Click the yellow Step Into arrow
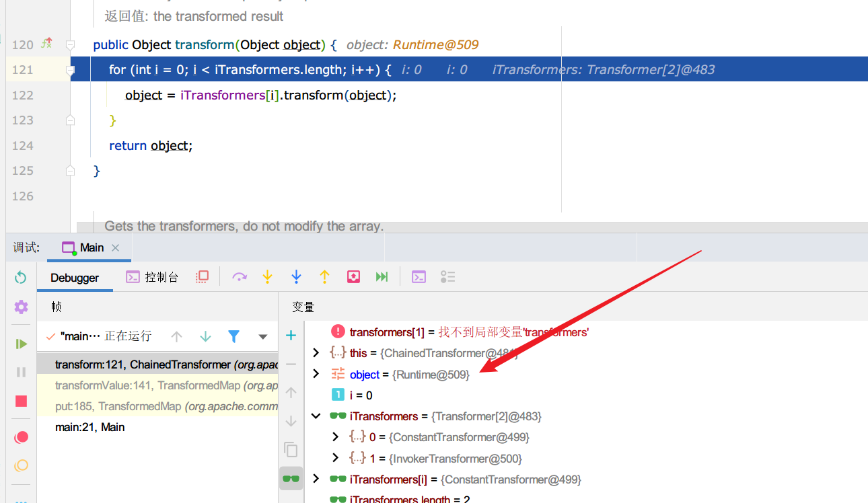 click(x=268, y=277)
